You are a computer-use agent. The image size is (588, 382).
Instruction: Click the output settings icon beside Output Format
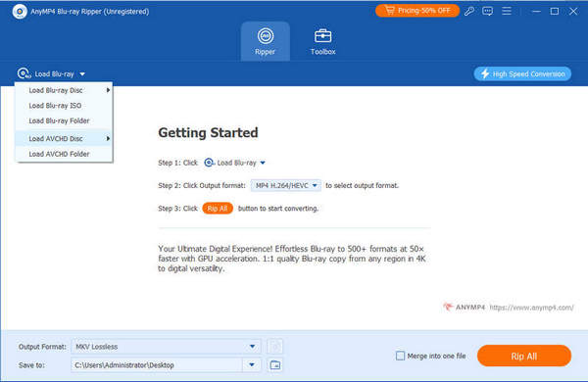coord(274,347)
